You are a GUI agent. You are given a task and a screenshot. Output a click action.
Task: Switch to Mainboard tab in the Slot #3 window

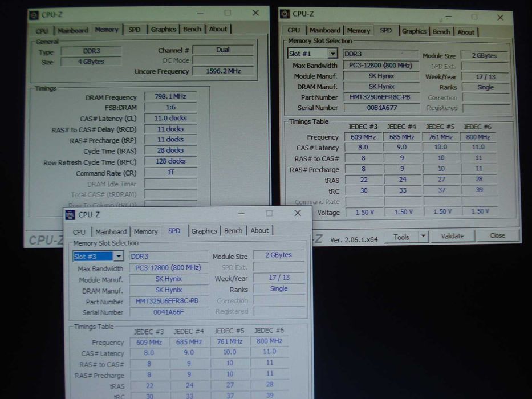coord(111,232)
